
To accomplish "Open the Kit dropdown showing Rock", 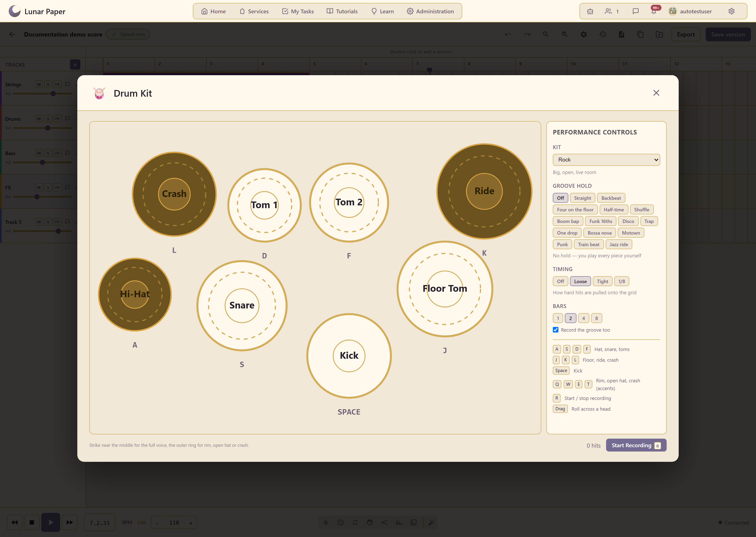I will (x=606, y=160).
